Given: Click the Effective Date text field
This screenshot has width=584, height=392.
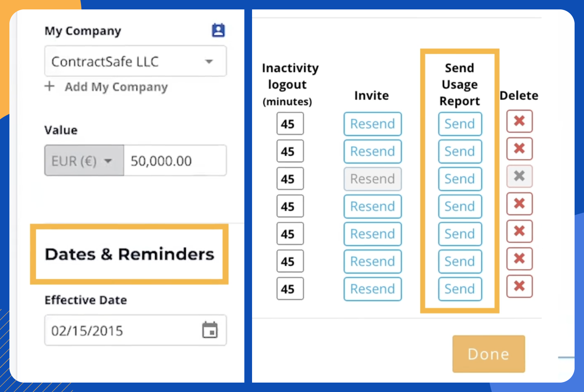Looking at the screenshot, I should point(113,331).
